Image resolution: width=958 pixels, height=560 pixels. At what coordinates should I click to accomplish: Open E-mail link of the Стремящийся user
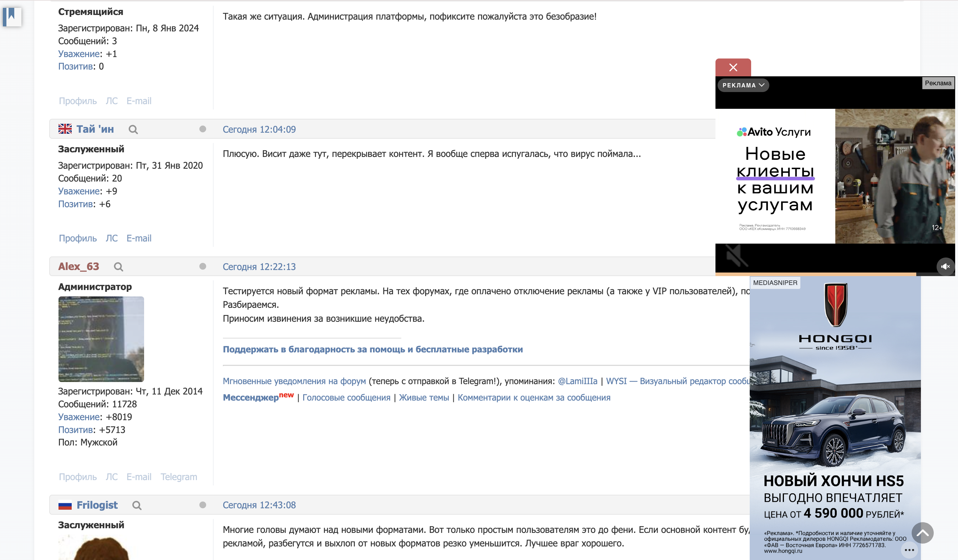[139, 101]
